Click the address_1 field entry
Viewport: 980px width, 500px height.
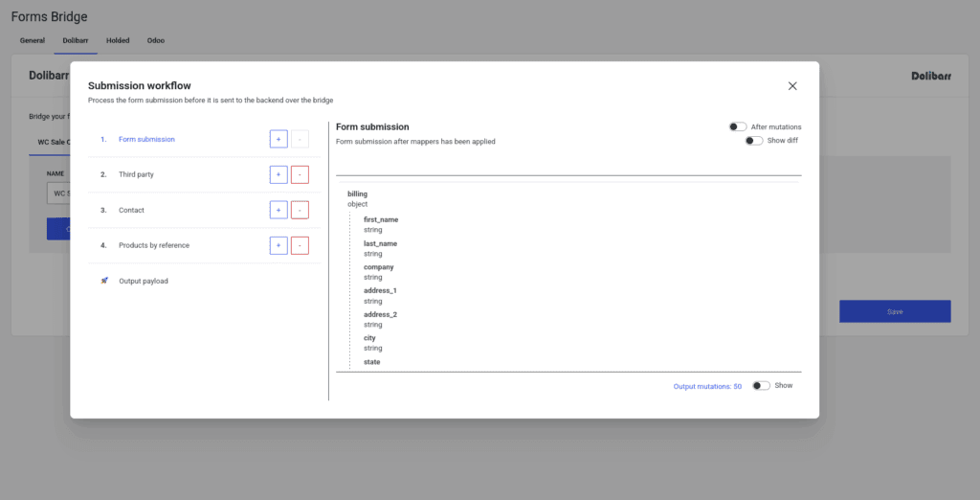click(380, 296)
